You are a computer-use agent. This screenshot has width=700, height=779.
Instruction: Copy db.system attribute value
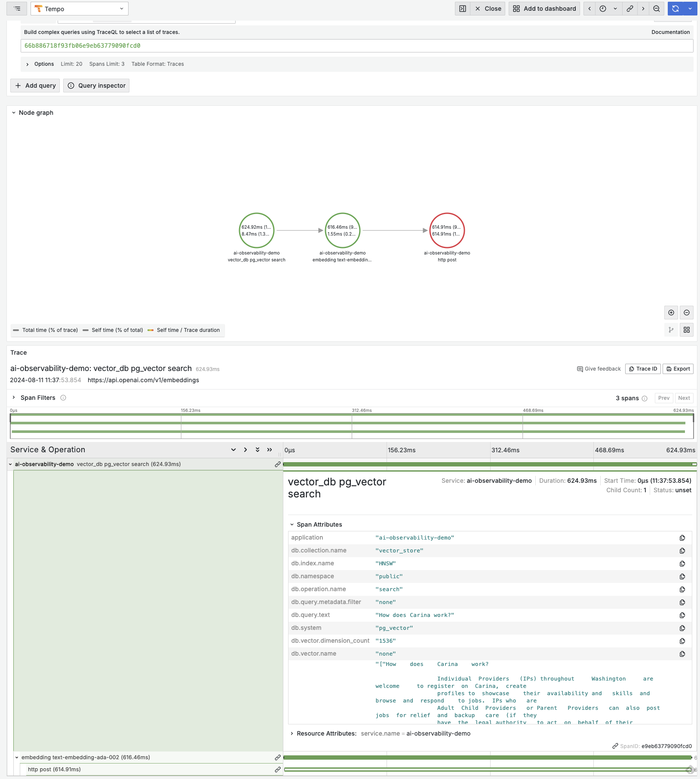(x=682, y=628)
